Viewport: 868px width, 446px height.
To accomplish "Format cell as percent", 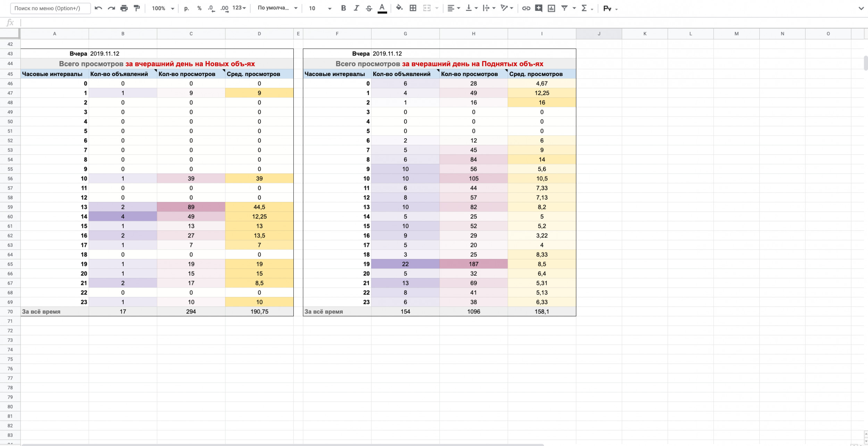I will pyautogui.click(x=199, y=8).
